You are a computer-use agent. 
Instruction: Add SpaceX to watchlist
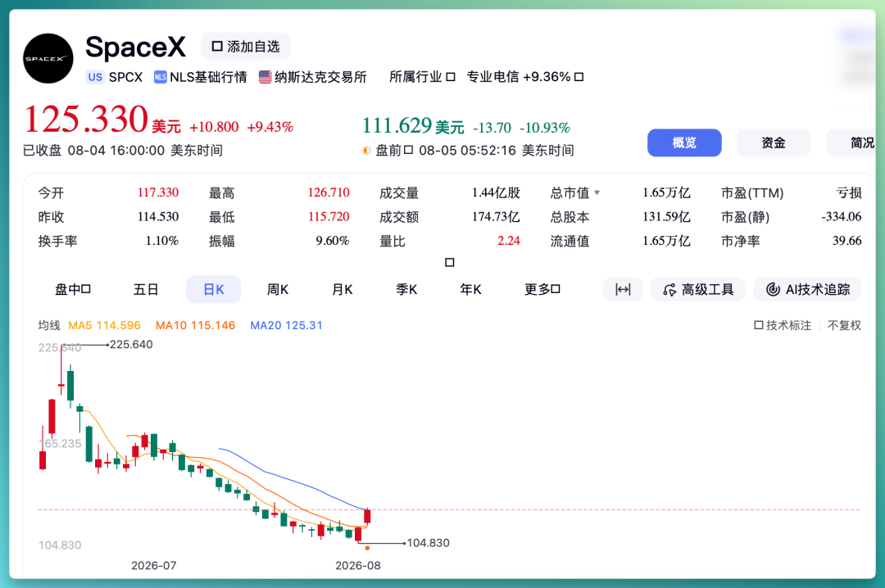click(246, 47)
